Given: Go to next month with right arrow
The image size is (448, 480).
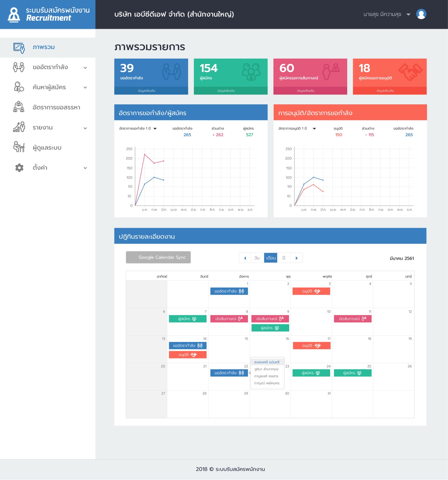Looking at the screenshot, I should pyautogui.click(x=297, y=258).
